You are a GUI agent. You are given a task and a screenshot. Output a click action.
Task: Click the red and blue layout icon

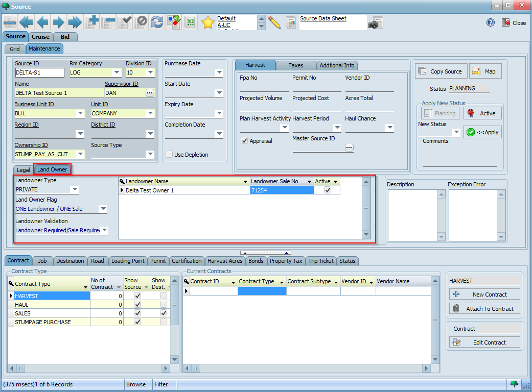(x=174, y=22)
